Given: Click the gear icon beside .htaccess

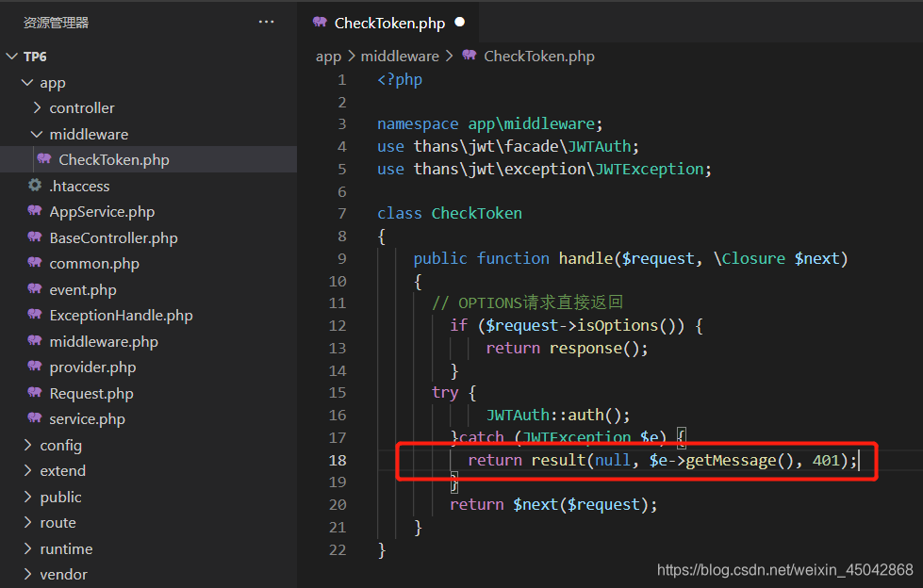Looking at the screenshot, I should pos(35,186).
